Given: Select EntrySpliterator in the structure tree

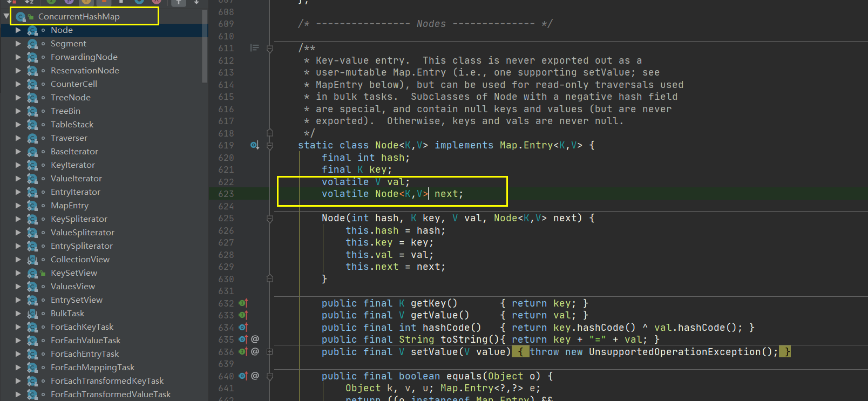Looking at the screenshot, I should point(82,246).
